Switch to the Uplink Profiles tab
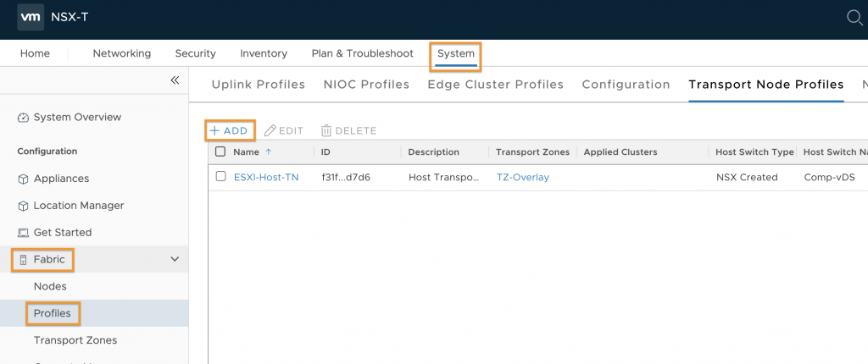Viewport: 868px width, 364px height. point(259,85)
